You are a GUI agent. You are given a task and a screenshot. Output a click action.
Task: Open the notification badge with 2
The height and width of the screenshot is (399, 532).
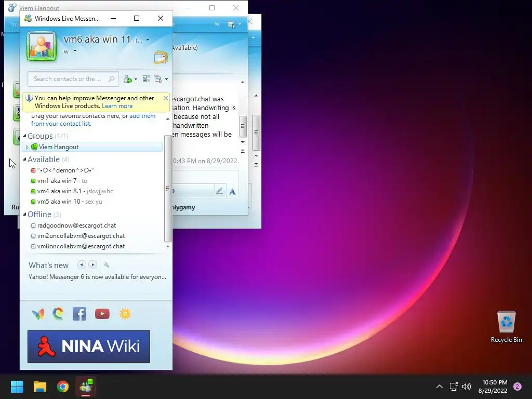tap(517, 387)
